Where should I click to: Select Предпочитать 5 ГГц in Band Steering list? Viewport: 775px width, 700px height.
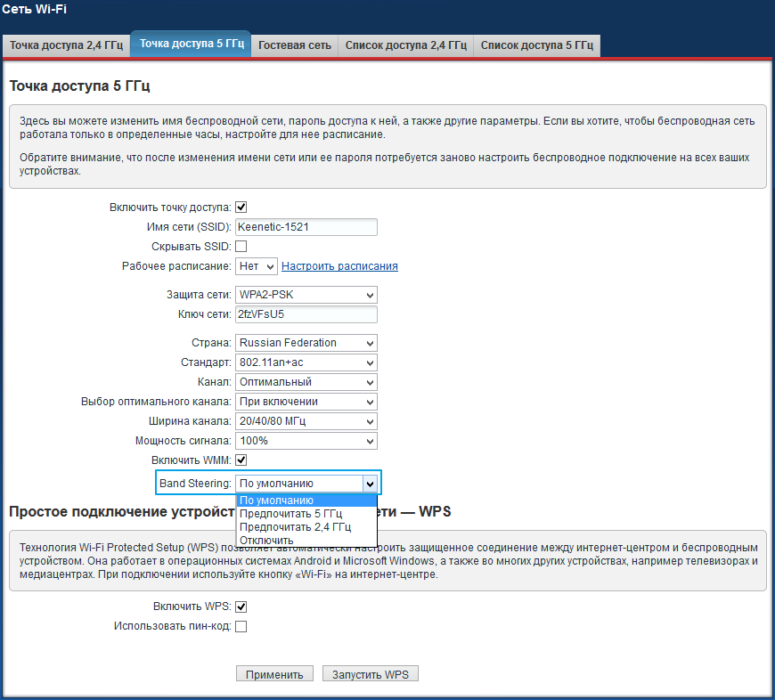(290, 514)
